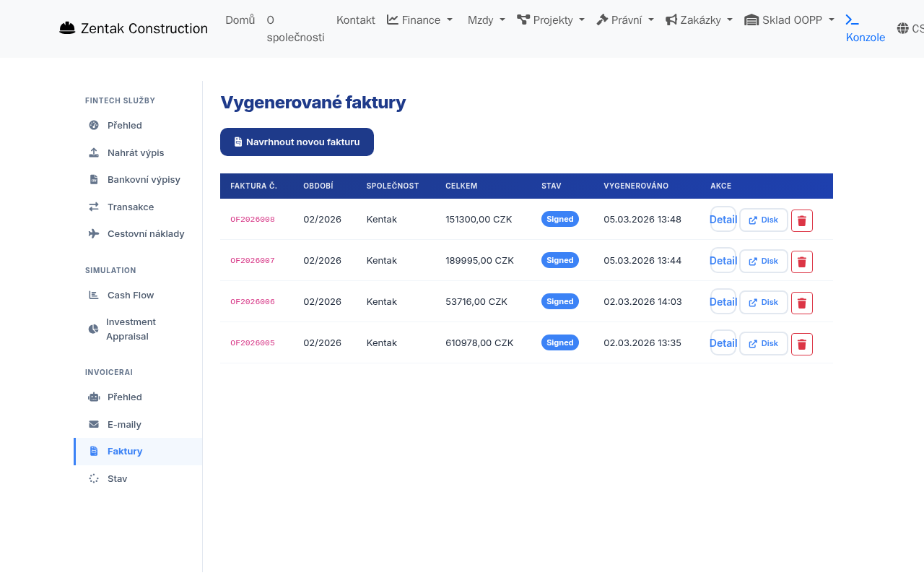Viewport: 924px width, 578px height.
Task: Click the Signed badge for invoice OF2026006
Action: point(560,301)
